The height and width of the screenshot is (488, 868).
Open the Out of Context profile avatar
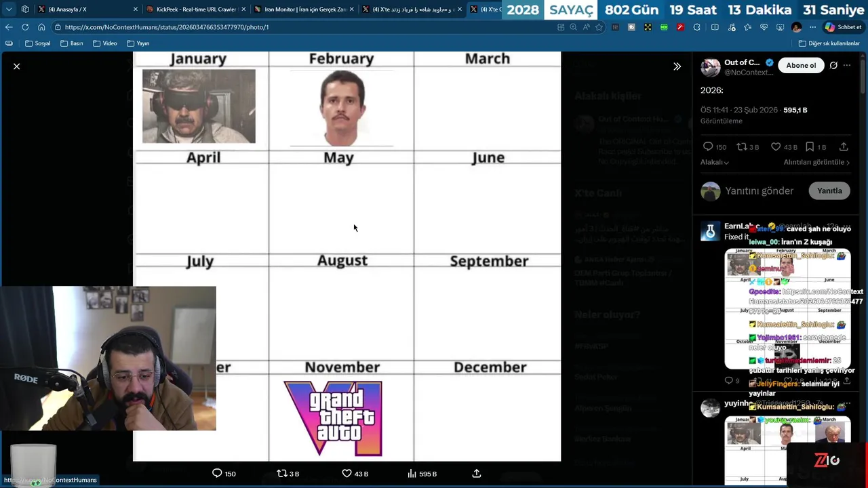point(710,67)
